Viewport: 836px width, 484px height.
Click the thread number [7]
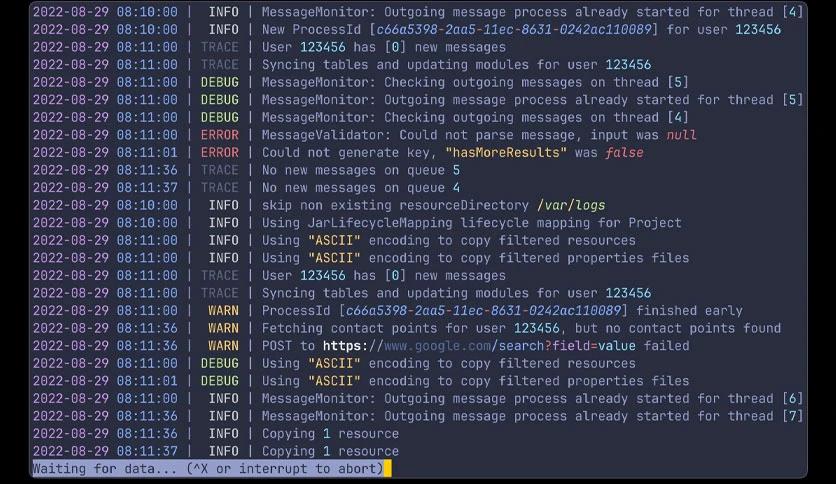tap(792, 416)
